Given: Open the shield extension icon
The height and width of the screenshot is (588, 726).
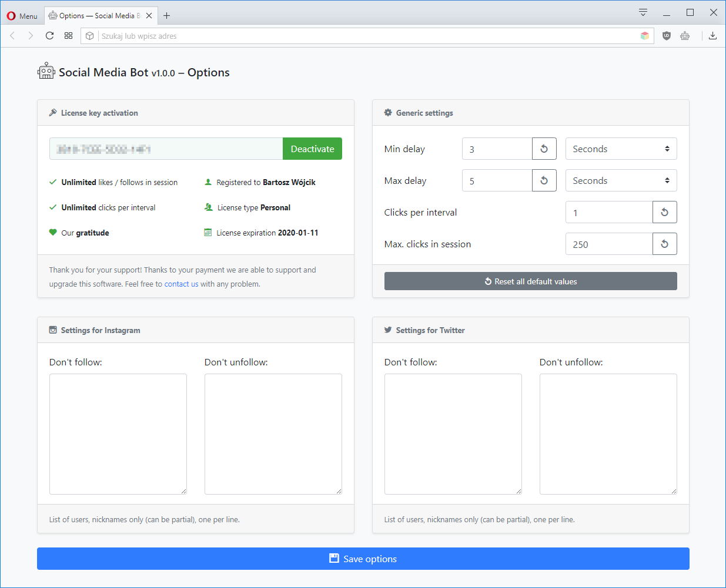Looking at the screenshot, I should pos(667,36).
